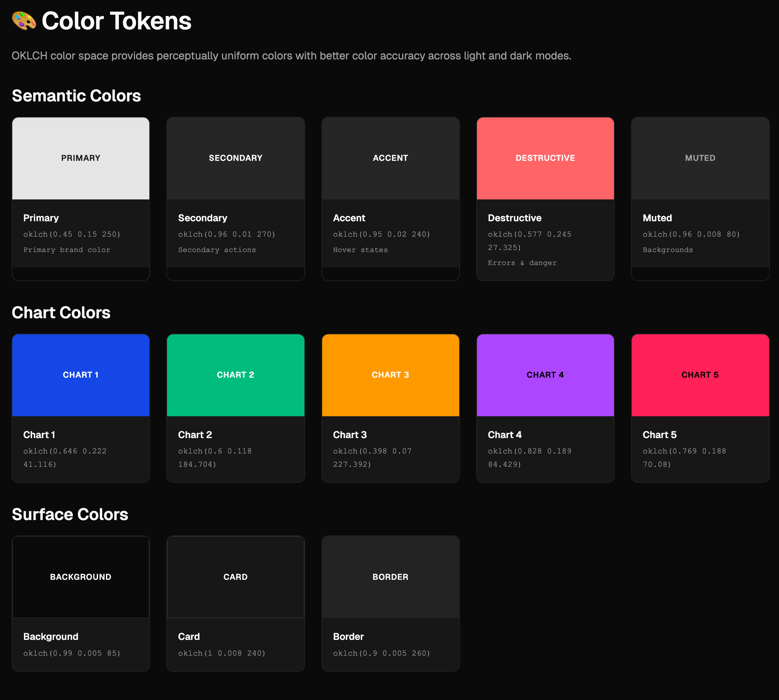Pick the Accent color swatch
Image resolution: width=779 pixels, height=700 pixels.
(x=390, y=158)
